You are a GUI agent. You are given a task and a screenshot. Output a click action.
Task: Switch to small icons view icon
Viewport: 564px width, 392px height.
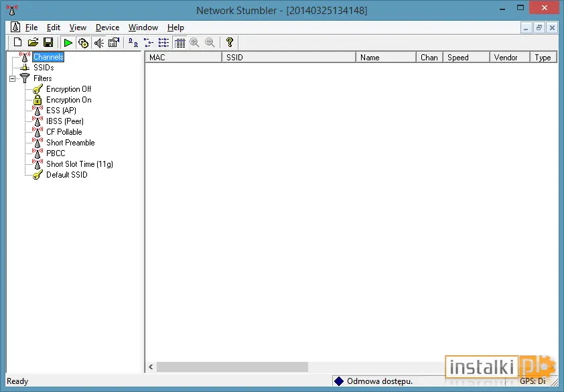coord(148,43)
